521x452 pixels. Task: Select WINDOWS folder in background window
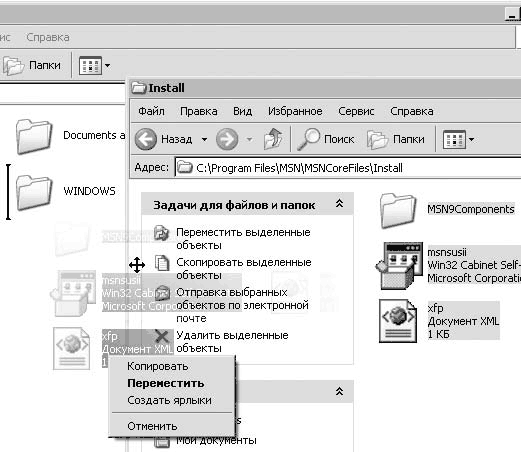[66, 192]
